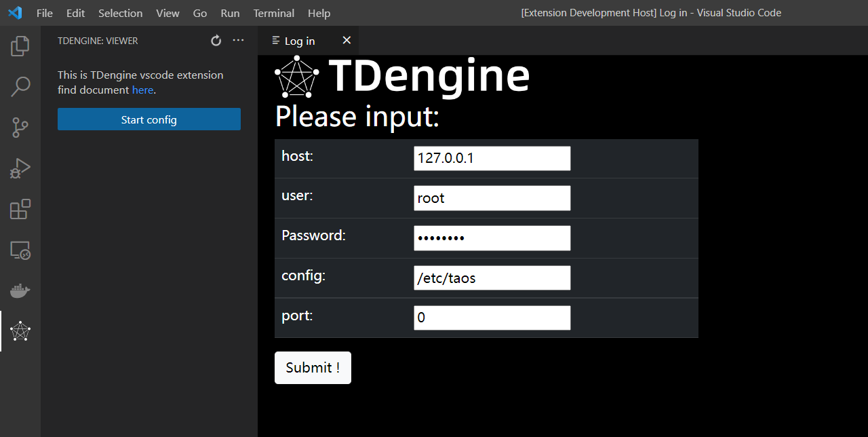The image size is (868, 437).
Task: Open the Docker view in activity bar
Action: pyautogui.click(x=20, y=291)
